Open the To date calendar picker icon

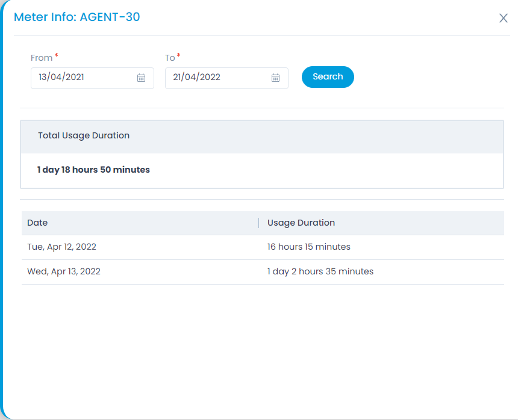point(275,78)
